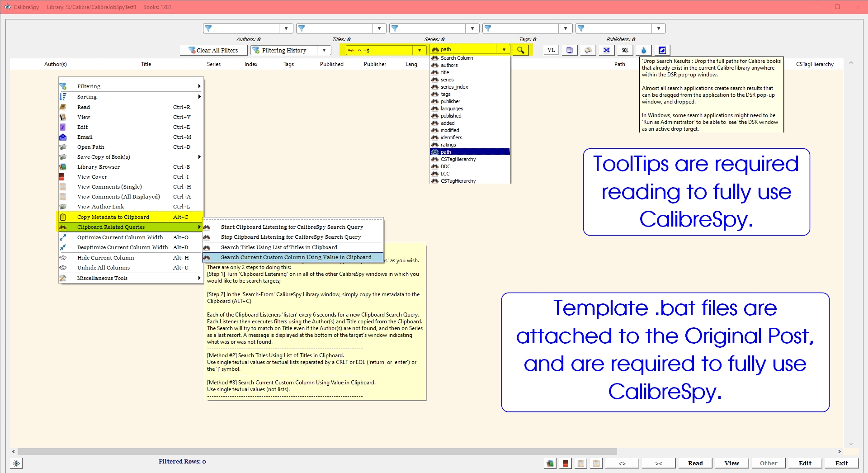Viewport: 868px width, 473px height.
Task: Expand the Filtering History dropdown
Action: (324, 50)
